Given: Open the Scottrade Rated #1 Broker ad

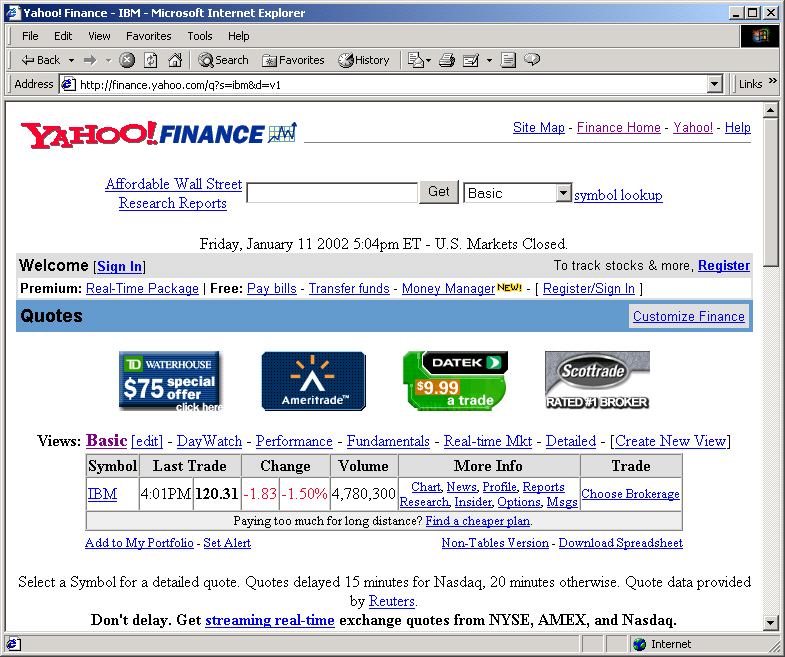Looking at the screenshot, I should click(597, 381).
